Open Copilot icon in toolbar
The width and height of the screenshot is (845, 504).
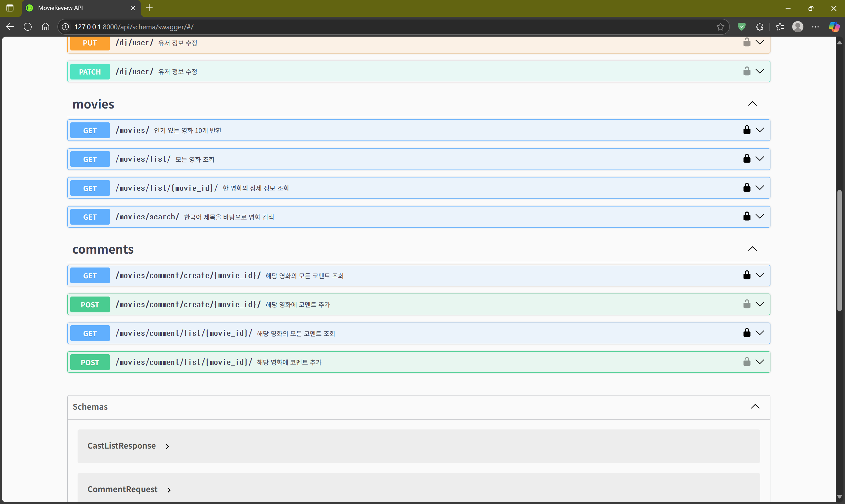click(x=834, y=27)
